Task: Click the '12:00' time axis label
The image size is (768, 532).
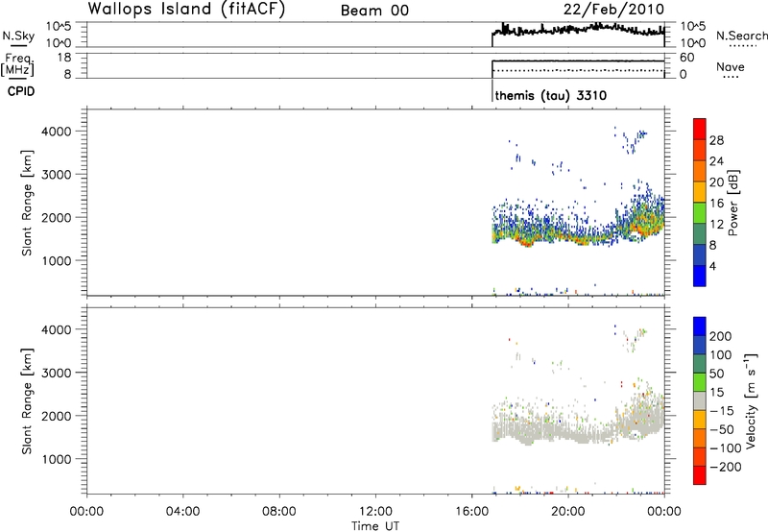Action: (375, 512)
